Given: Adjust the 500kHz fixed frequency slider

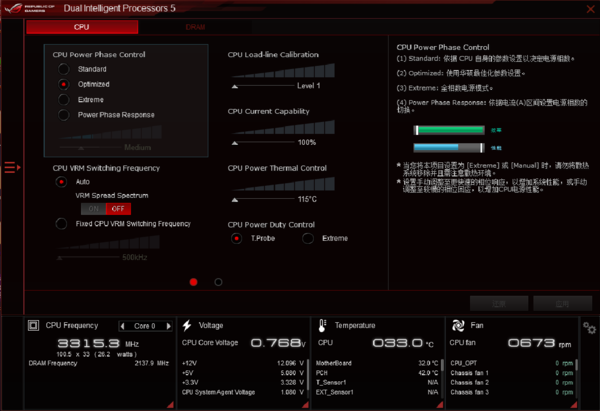Looking at the screenshot, I should pyautogui.click(x=59, y=258).
